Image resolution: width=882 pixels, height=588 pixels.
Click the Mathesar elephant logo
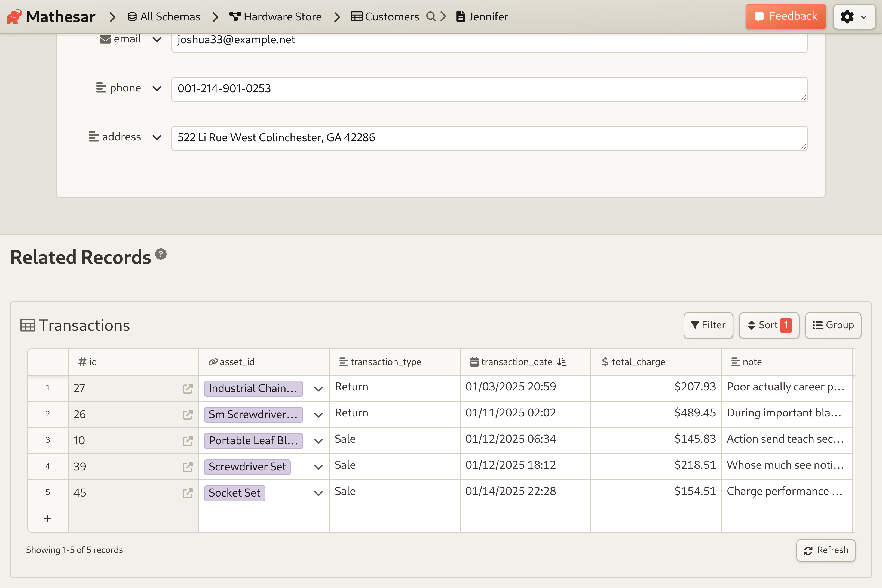click(14, 17)
